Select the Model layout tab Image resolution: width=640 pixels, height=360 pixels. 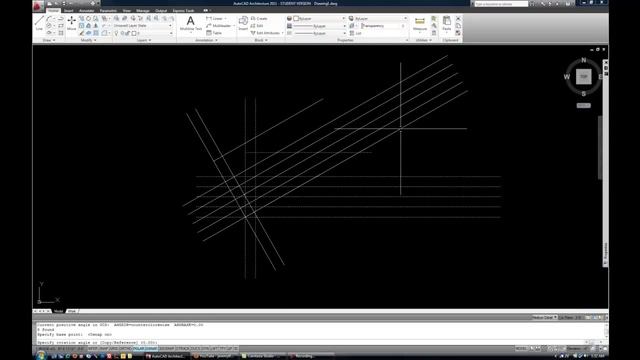(x=59, y=311)
